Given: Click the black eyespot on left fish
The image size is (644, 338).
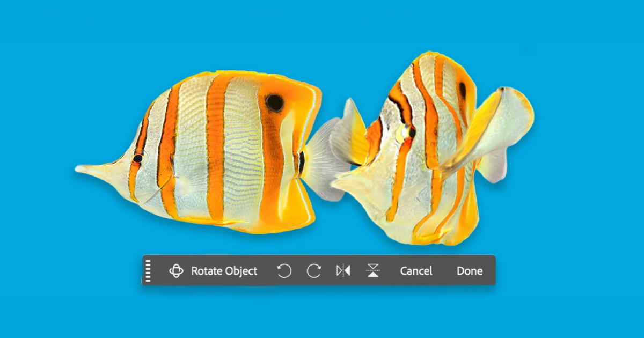Looking at the screenshot, I should tap(275, 102).
